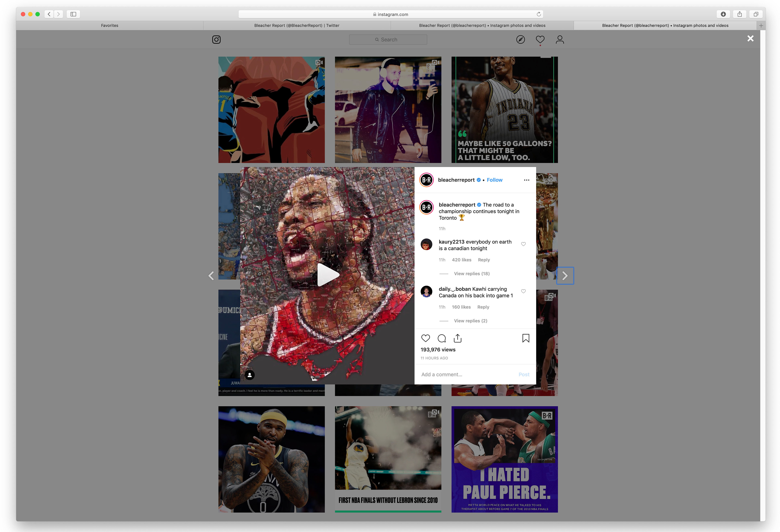Select the rightmost Bleacher Report Instagram tab

(x=665, y=26)
